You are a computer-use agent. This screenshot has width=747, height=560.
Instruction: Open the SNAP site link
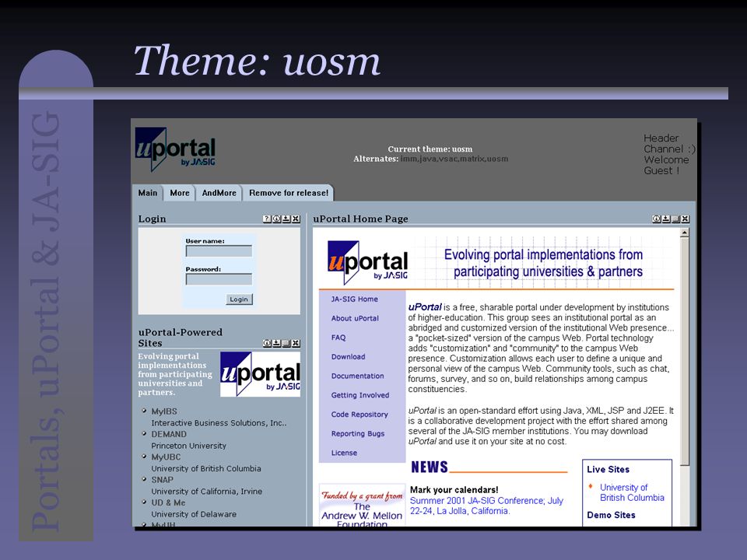(x=162, y=480)
